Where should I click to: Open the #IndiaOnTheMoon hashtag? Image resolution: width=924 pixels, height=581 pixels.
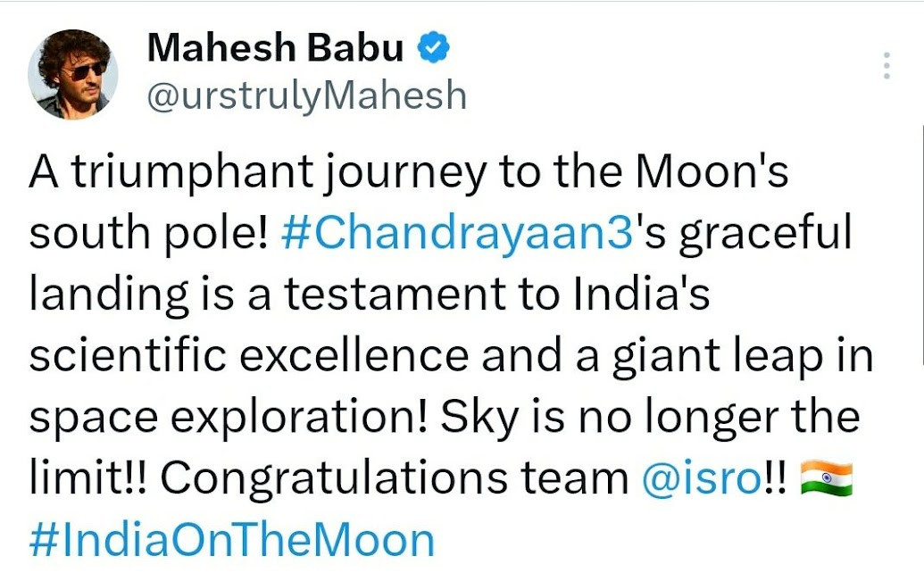(x=231, y=541)
